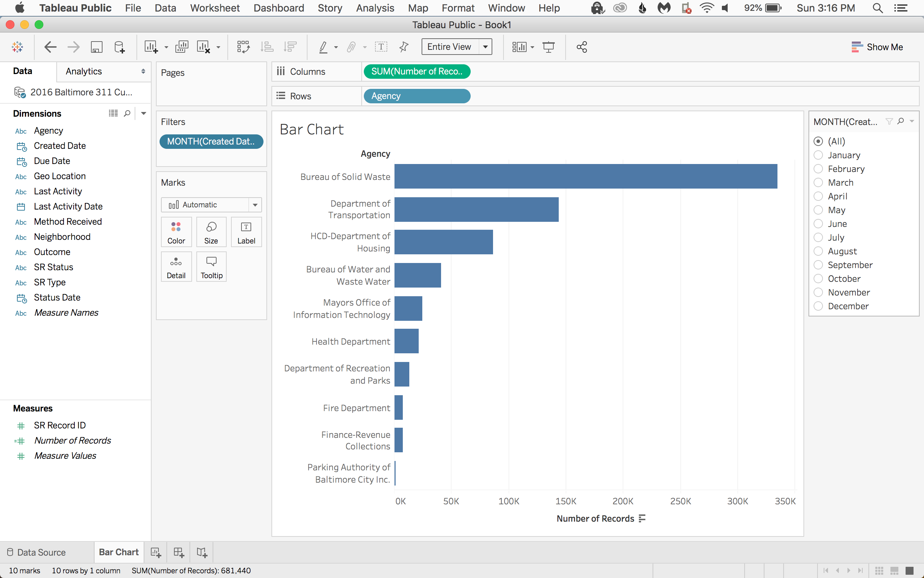Open the Dashboard menu

[x=279, y=8]
